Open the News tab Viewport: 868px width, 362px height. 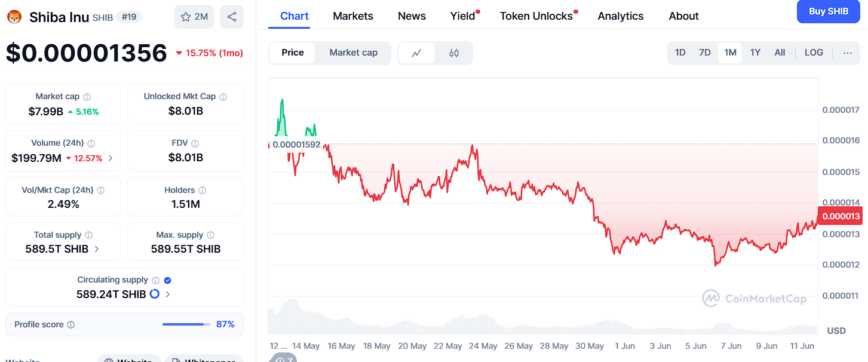(412, 16)
